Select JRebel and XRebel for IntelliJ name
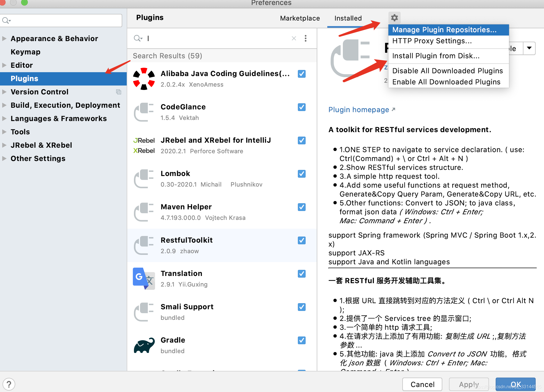Screen dimensions: 544x392 pyautogui.click(x=216, y=140)
